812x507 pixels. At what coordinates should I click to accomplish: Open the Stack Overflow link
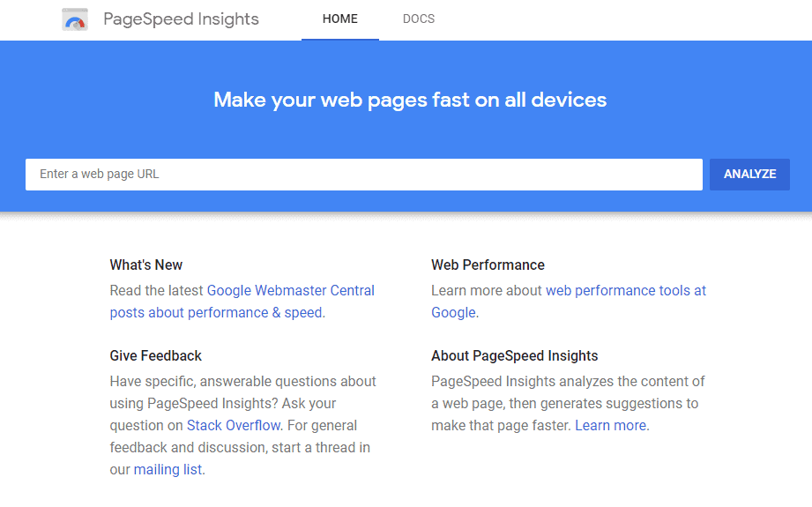point(234,425)
